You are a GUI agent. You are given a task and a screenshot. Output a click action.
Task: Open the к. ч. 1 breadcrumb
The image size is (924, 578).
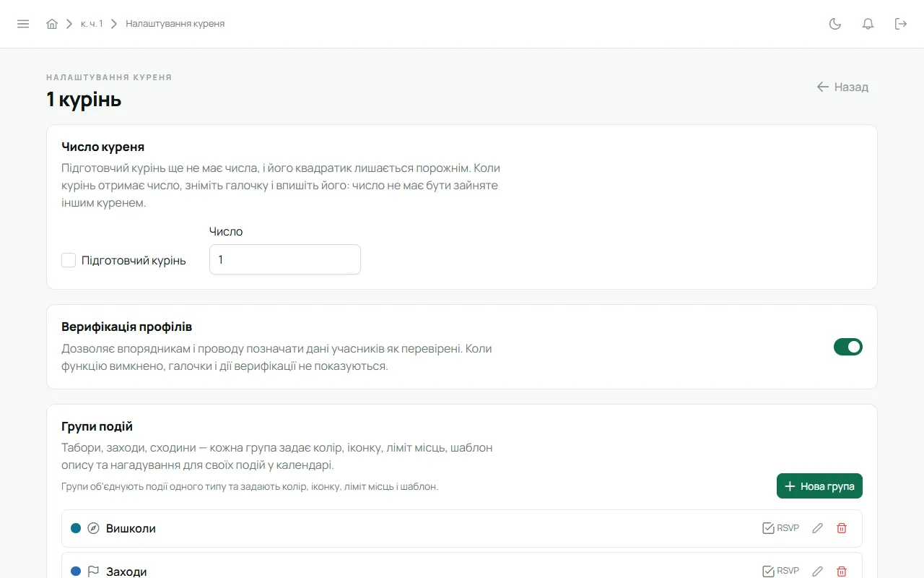click(92, 24)
